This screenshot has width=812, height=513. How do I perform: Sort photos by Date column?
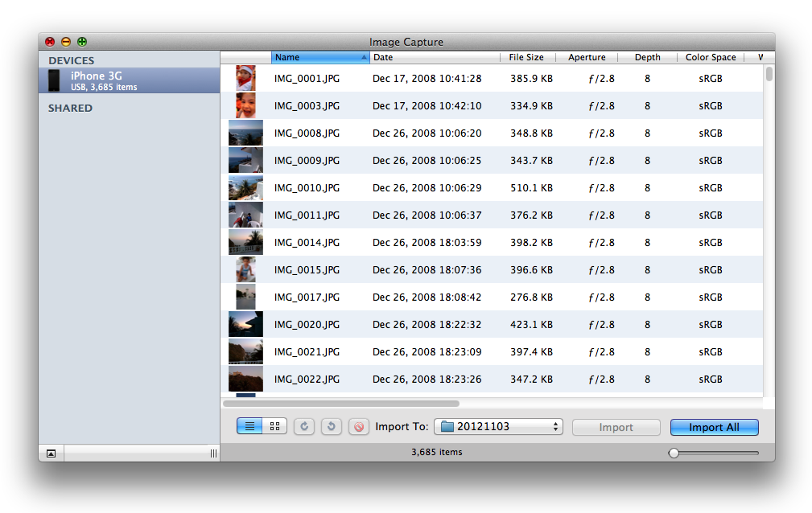435,57
